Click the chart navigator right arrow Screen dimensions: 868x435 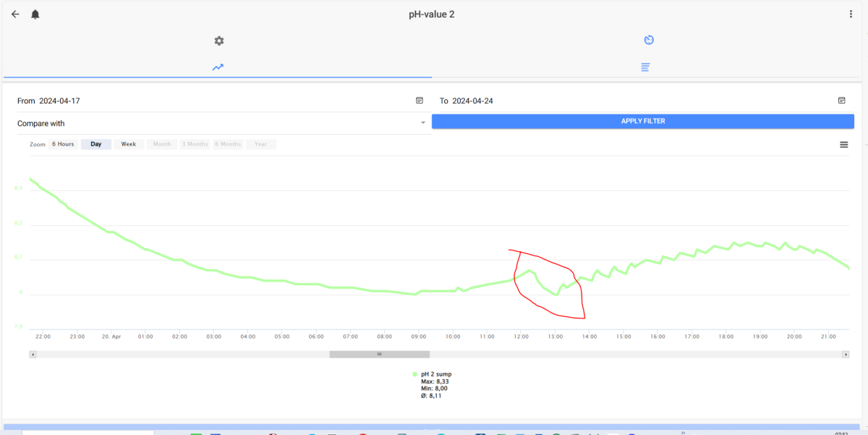846,355
